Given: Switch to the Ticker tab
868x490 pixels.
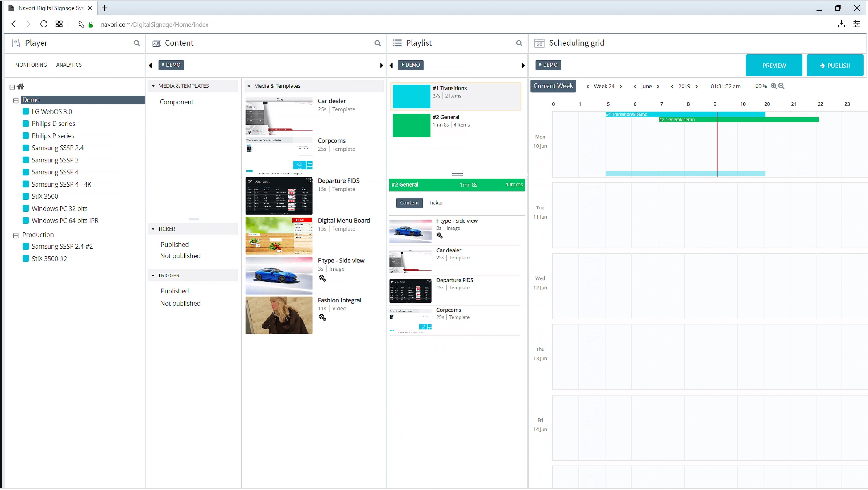Looking at the screenshot, I should pos(436,203).
